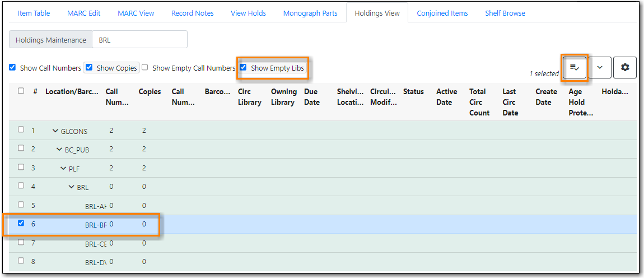Collapse the BRL tree node
This screenshot has width=644, height=278.
click(x=72, y=187)
